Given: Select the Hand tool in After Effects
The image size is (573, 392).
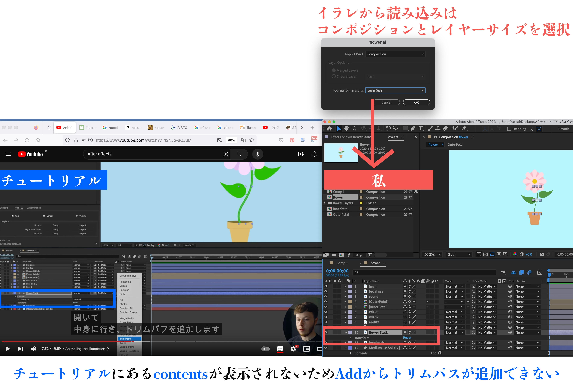Looking at the screenshot, I should pyautogui.click(x=346, y=128).
